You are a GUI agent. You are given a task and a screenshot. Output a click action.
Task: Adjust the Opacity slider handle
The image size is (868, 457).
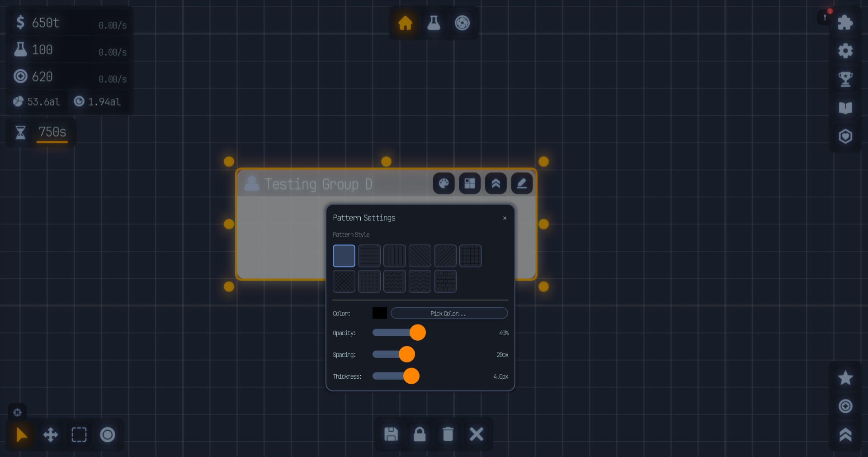(418, 333)
